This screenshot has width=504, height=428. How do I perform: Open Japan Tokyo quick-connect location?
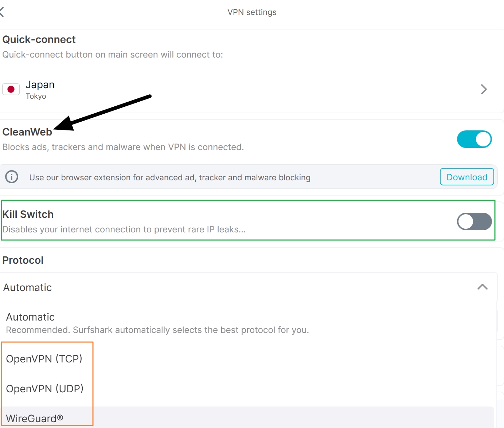(x=40, y=89)
